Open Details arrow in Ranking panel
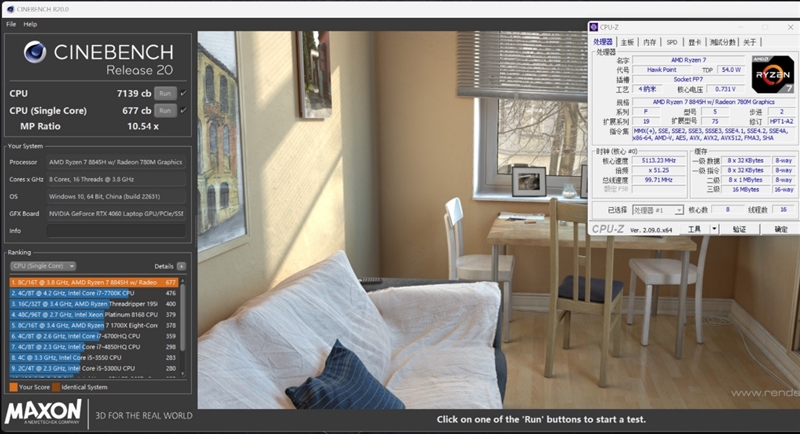Screen dimensions: 800x434 point(181,266)
